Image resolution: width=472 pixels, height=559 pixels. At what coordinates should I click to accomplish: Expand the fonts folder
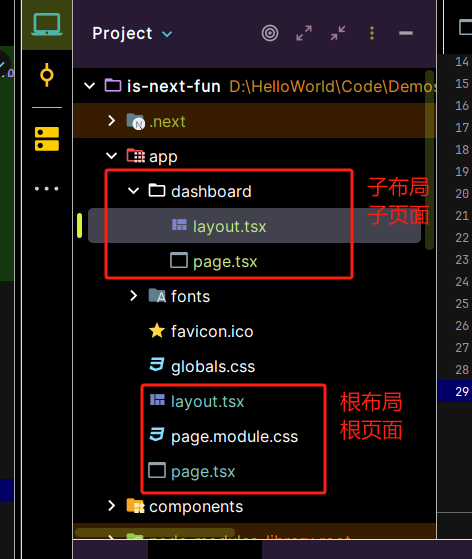[x=133, y=296]
